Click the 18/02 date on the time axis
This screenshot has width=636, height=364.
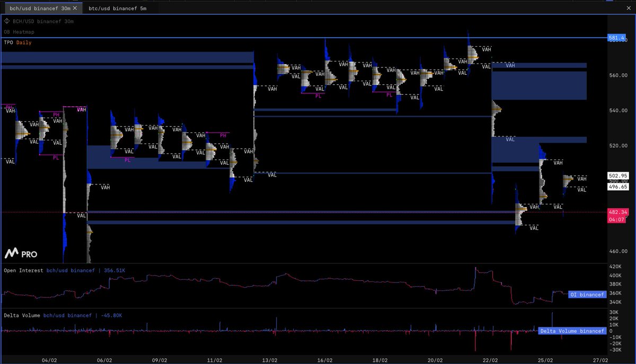[x=379, y=360]
